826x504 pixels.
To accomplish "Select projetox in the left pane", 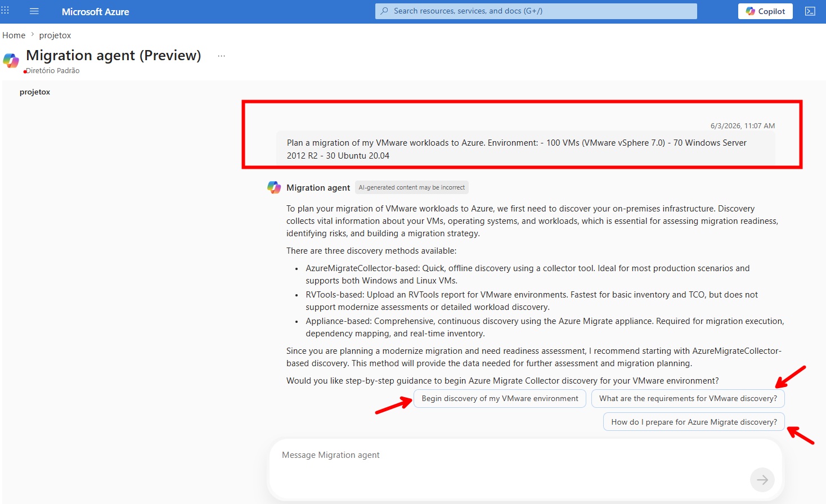I will pyautogui.click(x=35, y=92).
